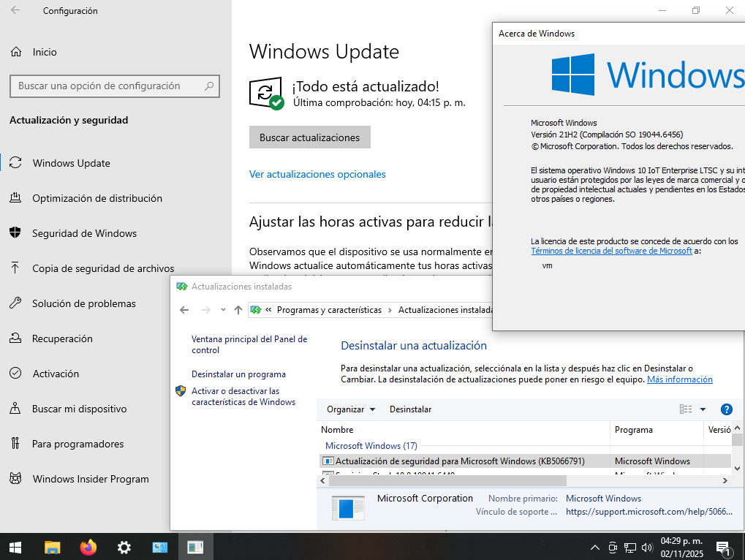Click the Seguridad de Windows shield icon
Viewport: 745px width, 560px height.
pyautogui.click(x=15, y=232)
